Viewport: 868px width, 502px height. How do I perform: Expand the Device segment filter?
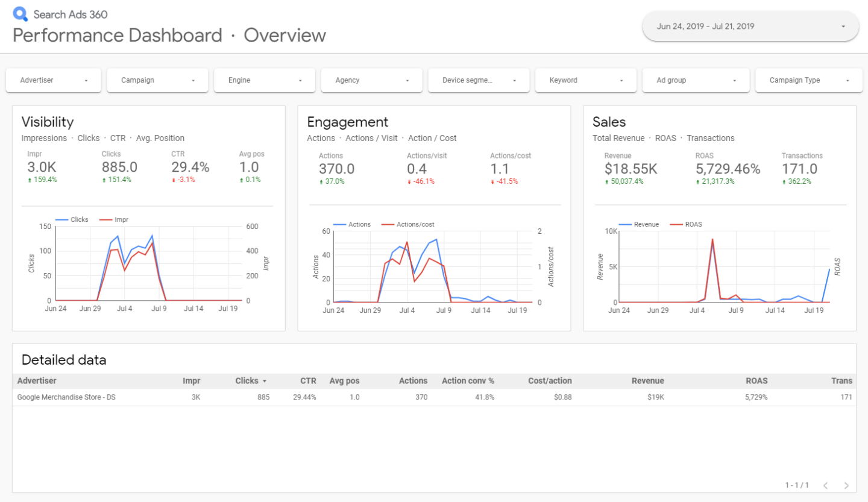pos(479,80)
